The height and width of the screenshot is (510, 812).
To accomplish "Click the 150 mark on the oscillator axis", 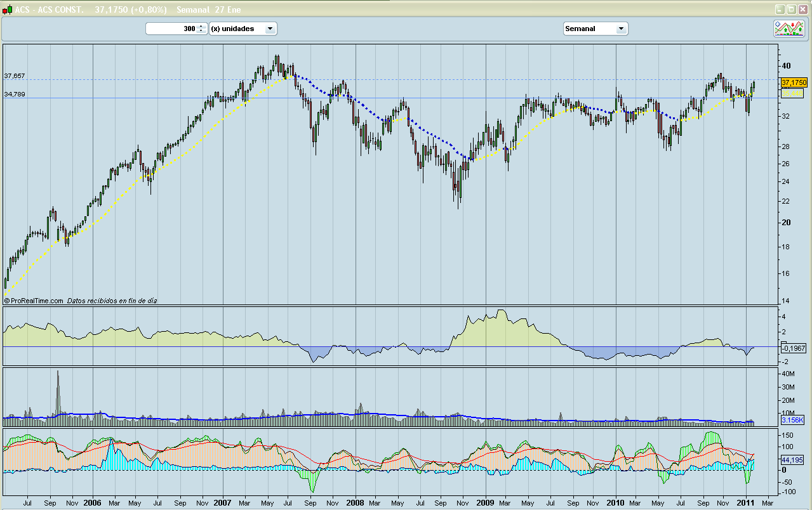I will coord(789,435).
